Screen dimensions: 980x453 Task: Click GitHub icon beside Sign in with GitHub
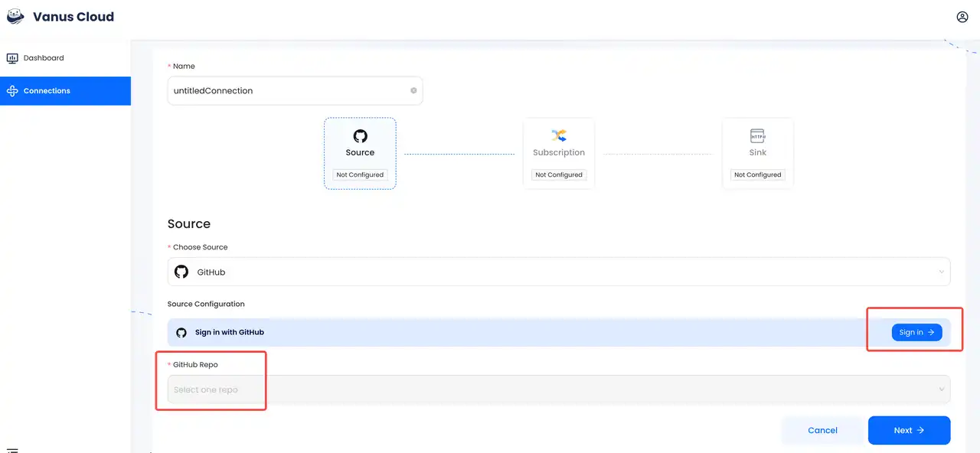181,332
